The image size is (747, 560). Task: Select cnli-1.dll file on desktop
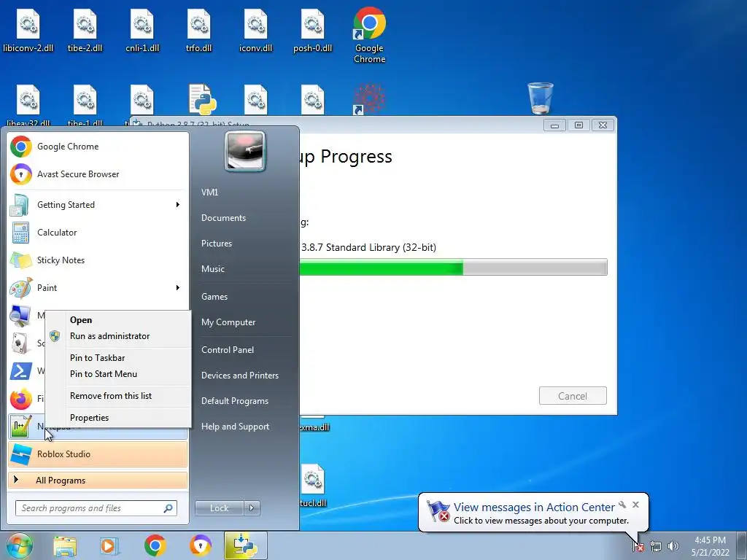point(142,31)
